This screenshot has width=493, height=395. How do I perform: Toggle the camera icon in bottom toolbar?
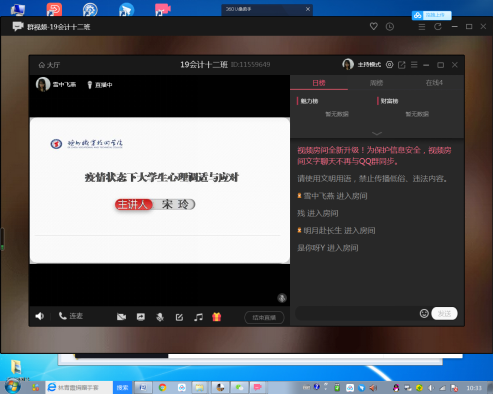(x=121, y=317)
